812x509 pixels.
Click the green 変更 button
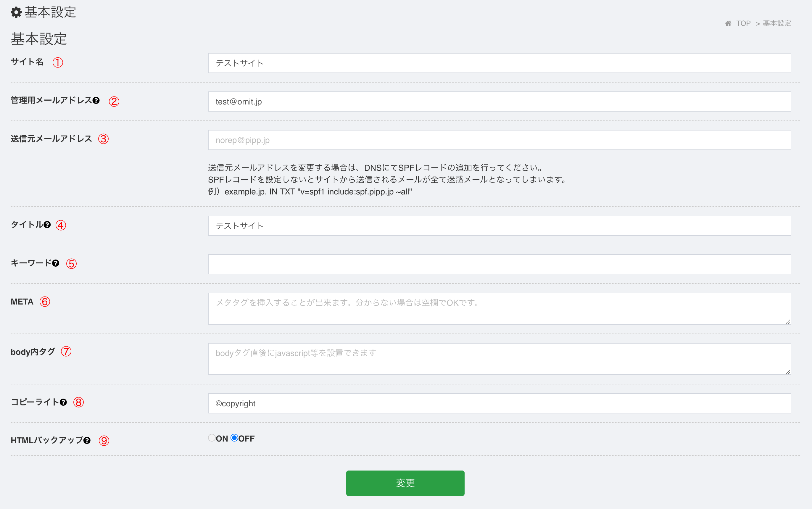[405, 483]
